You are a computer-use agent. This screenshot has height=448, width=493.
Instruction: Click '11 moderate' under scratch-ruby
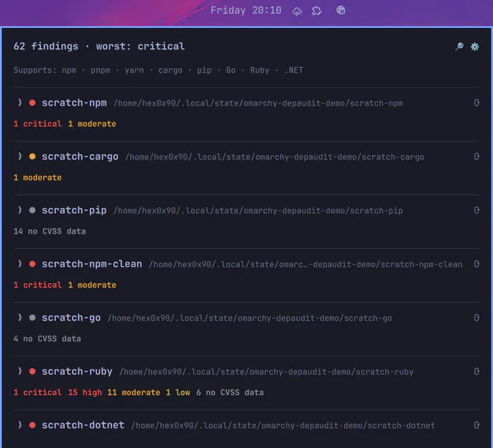point(134,393)
